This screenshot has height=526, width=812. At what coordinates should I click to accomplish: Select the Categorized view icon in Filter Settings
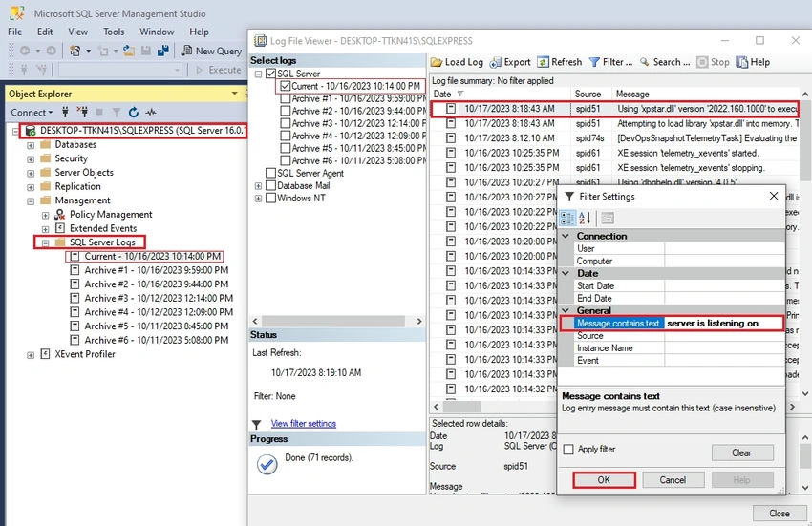[567, 218]
